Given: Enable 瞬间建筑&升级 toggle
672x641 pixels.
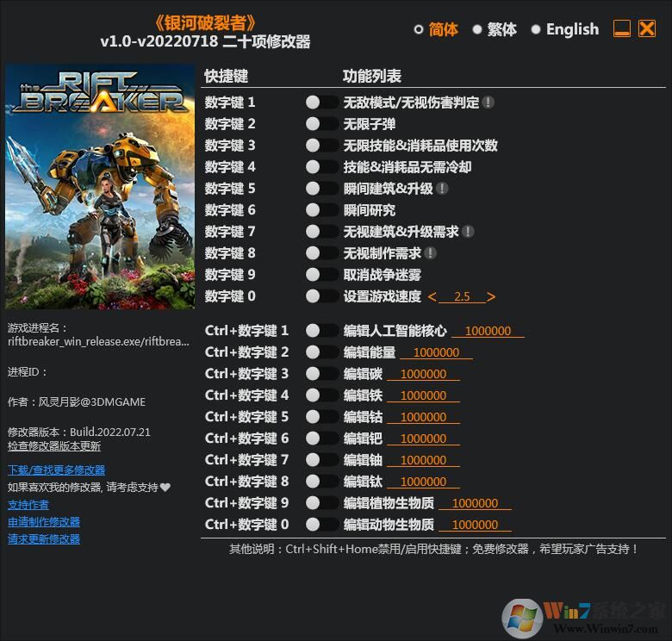Looking at the screenshot, I should (x=322, y=188).
